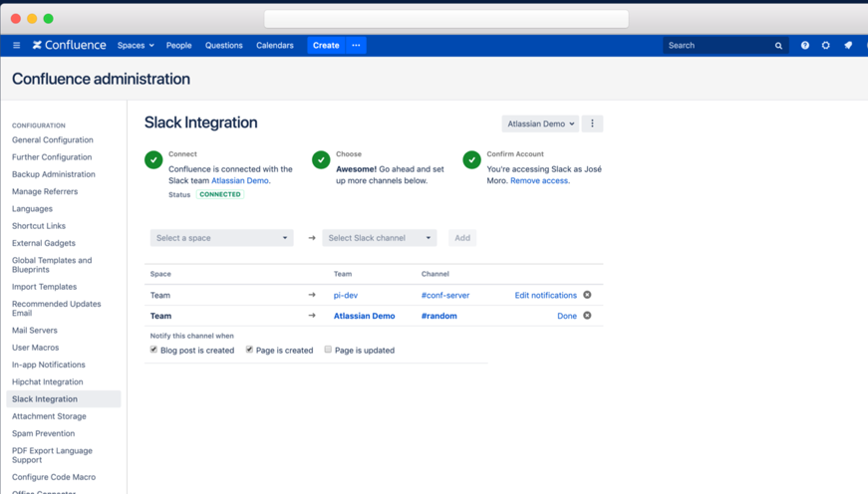Click the notifications icon in the header
Screen dimensions: 868x494
(x=848, y=46)
